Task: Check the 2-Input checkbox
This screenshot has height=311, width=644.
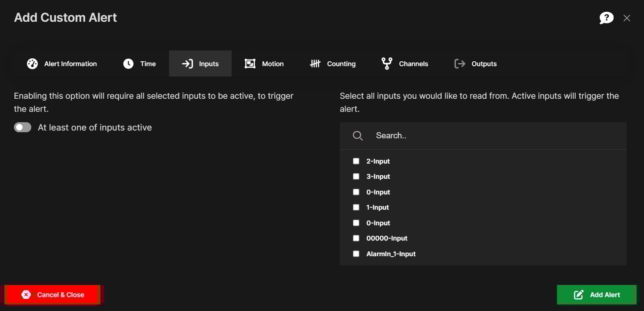Action: coord(356,161)
